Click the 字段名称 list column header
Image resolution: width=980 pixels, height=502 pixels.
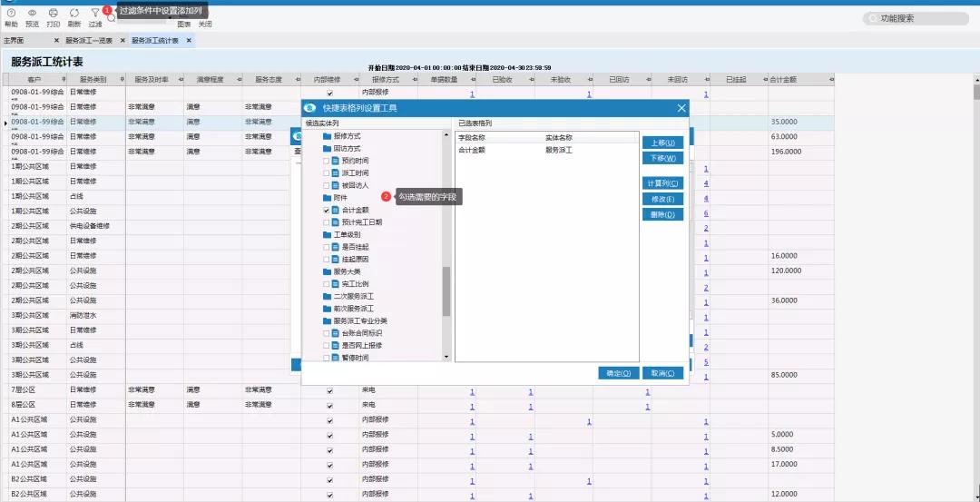(499, 138)
